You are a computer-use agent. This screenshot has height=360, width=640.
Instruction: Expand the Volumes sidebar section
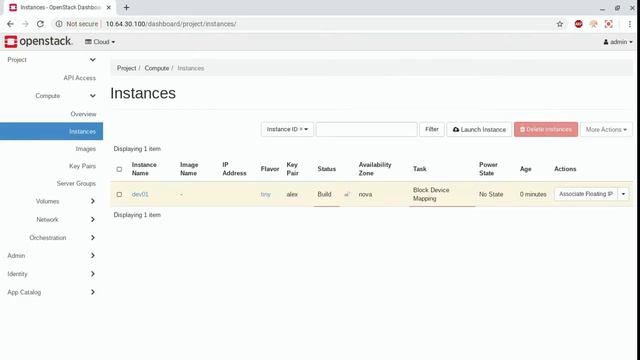93,201
